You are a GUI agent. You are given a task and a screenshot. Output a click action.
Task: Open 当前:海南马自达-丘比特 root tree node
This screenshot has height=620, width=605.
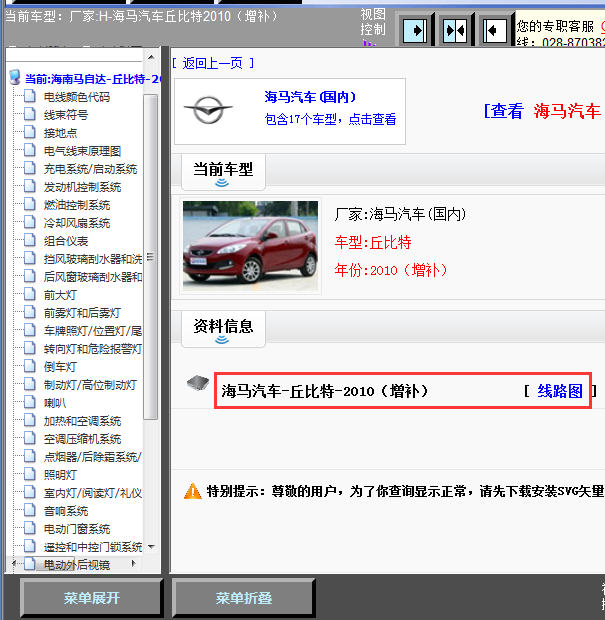tap(92, 79)
